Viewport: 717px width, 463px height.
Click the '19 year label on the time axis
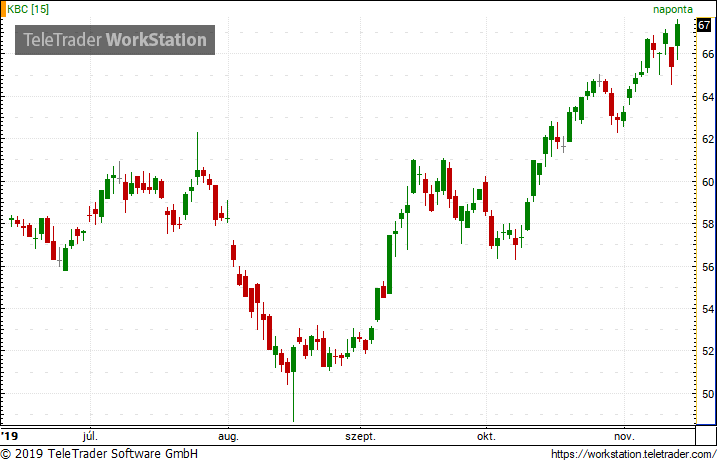coord(9,436)
